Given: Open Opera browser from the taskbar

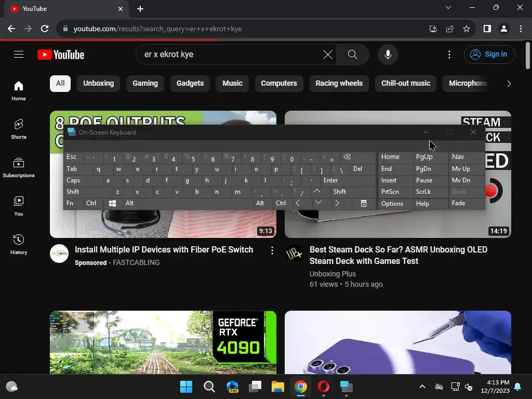Looking at the screenshot, I should [323, 387].
